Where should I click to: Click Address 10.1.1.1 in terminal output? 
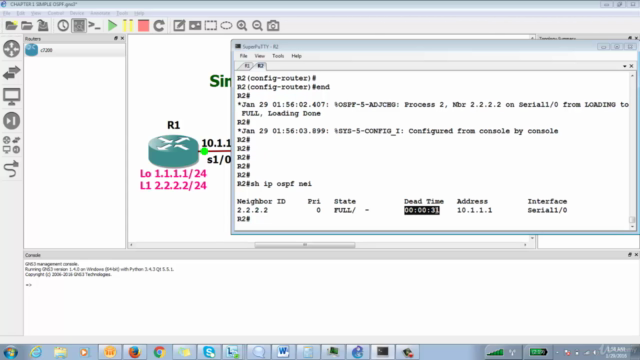pos(474,210)
